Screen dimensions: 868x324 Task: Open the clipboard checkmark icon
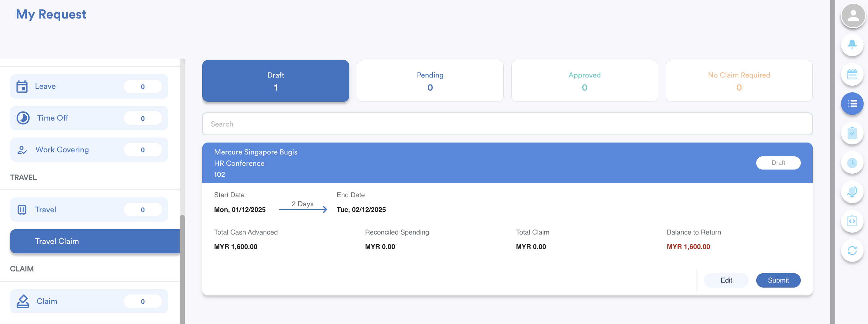pos(852,133)
